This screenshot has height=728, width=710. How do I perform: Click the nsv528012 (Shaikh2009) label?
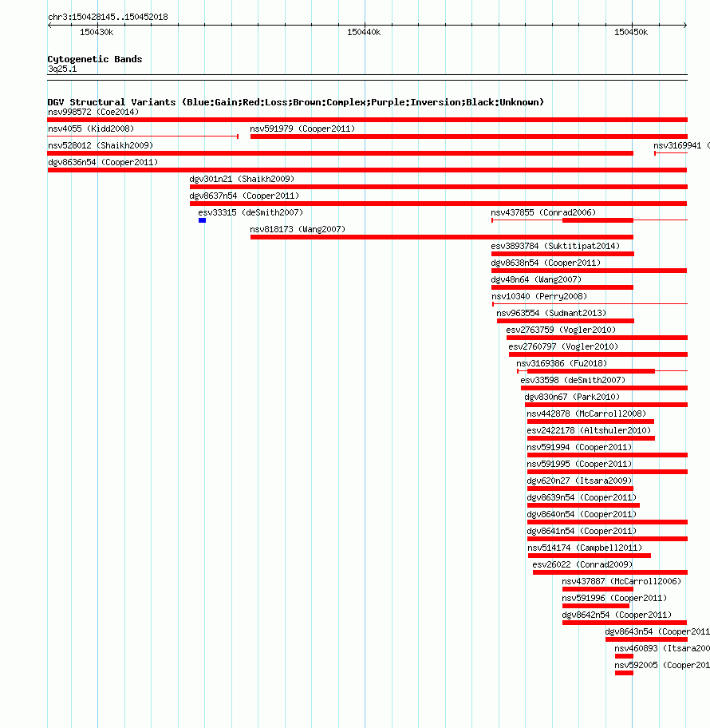[101, 145]
